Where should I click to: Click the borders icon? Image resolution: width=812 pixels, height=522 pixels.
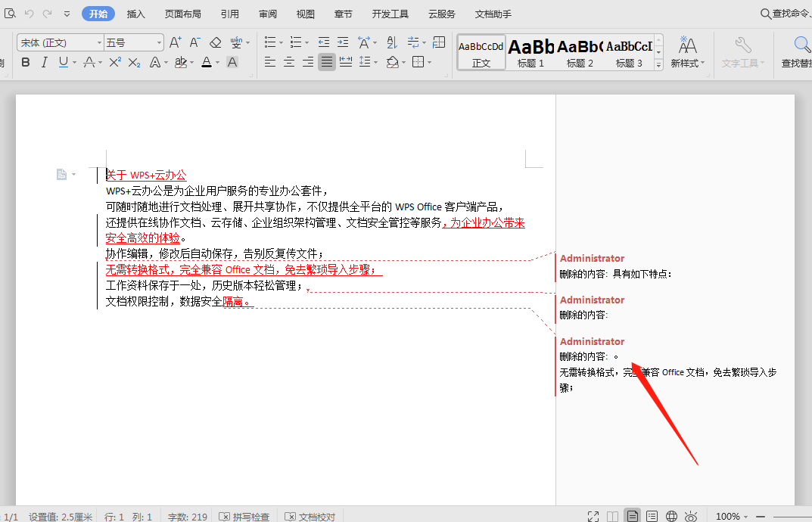coord(418,63)
